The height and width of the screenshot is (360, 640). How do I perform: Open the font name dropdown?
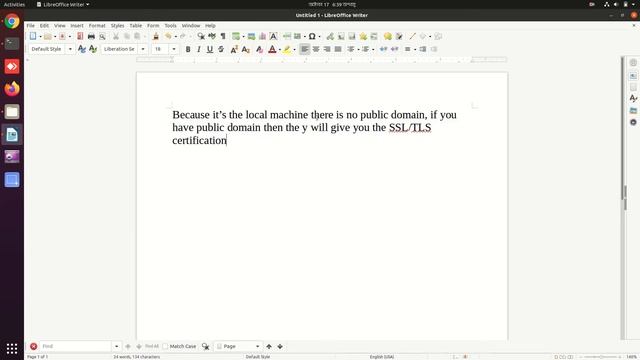pos(143,49)
